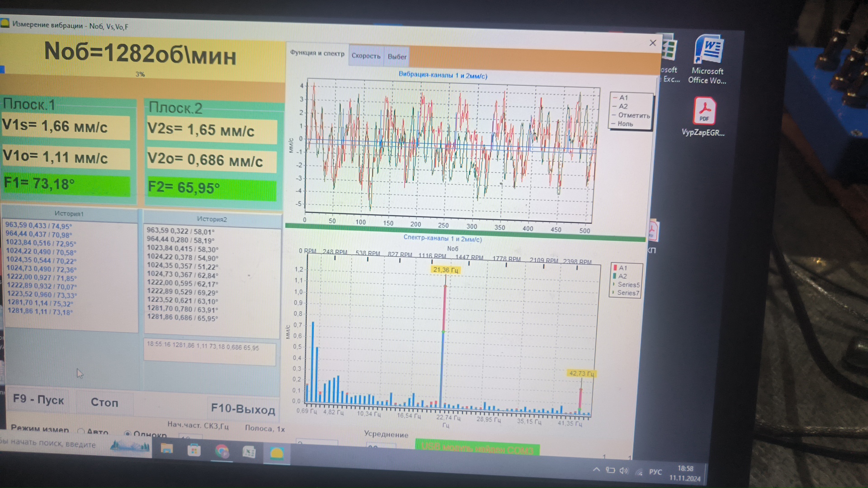Click the 42,73 Гц spectrum peak marker
This screenshot has width=868, height=488.
point(581,373)
